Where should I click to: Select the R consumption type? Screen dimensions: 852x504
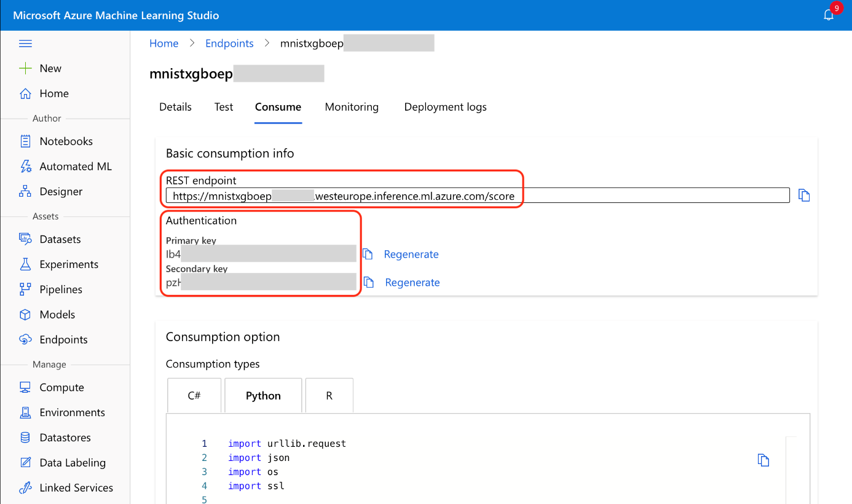[329, 395]
